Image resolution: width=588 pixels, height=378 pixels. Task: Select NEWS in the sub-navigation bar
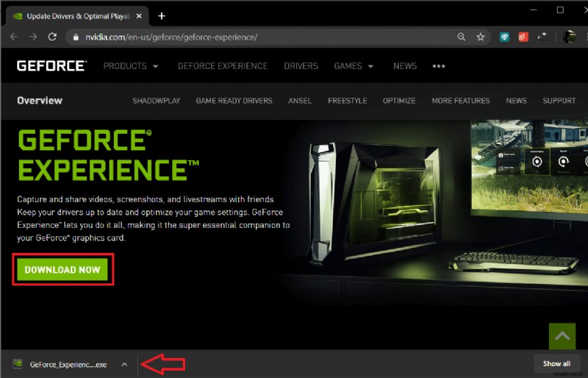[x=517, y=101]
